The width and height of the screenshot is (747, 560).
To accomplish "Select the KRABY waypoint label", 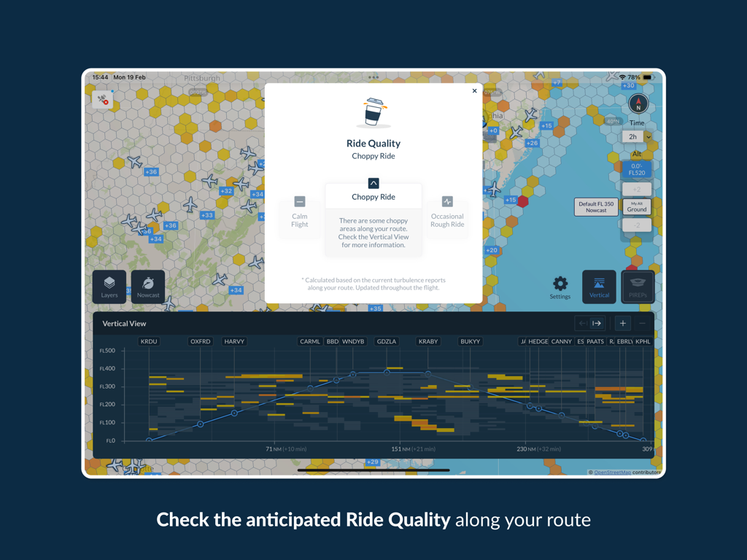I will pyautogui.click(x=427, y=341).
